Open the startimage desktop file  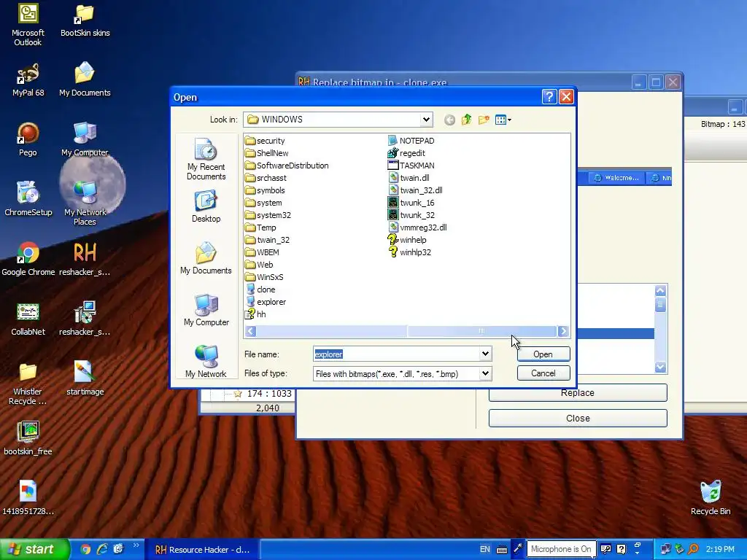pos(85,378)
